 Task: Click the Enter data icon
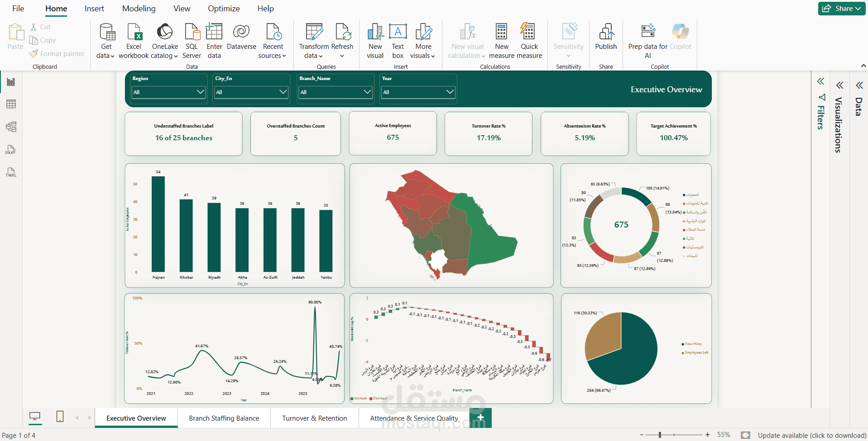[x=214, y=41]
